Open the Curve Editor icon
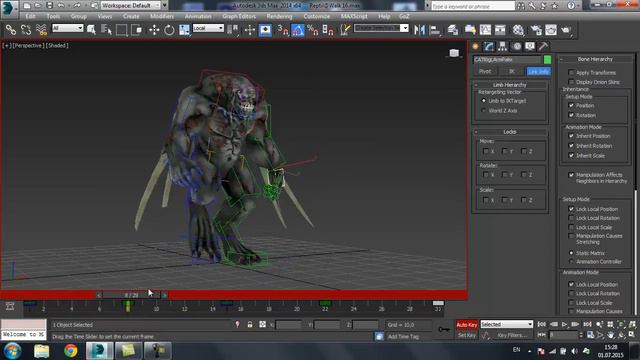This screenshot has width=640, height=360. pyautogui.click(x=485, y=30)
